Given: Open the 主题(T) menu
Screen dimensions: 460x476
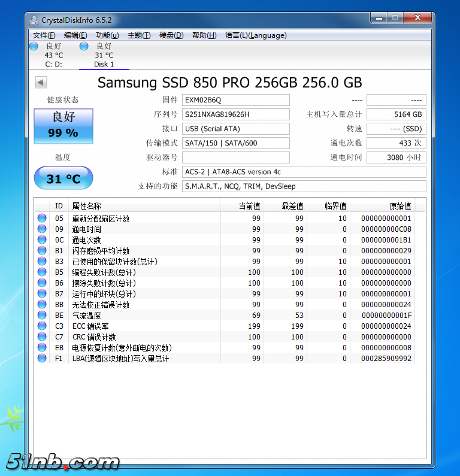Looking at the screenshot, I should pyautogui.click(x=139, y=35).
